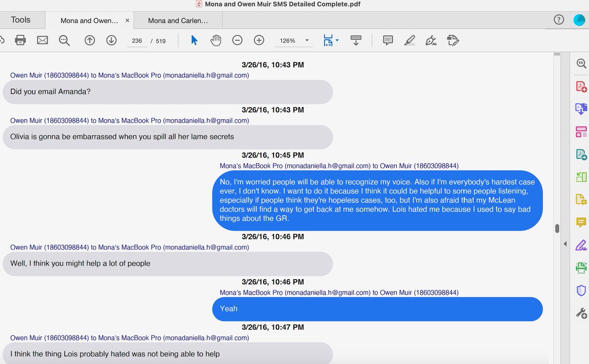Image resolution: width=589 pixels, height=364 pixels.
Task: Print the document with the printer icon
Action: (x=20, y=40)
